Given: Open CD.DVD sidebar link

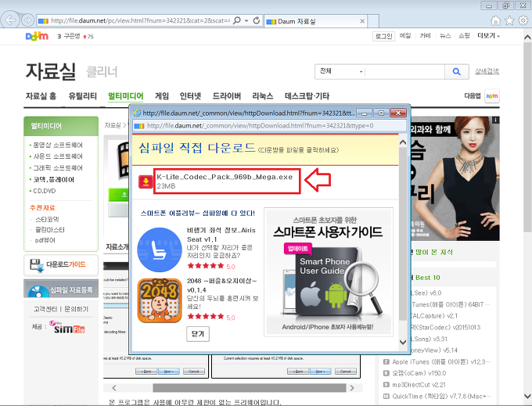Looking at the screenshot, I should coord(45,191).
